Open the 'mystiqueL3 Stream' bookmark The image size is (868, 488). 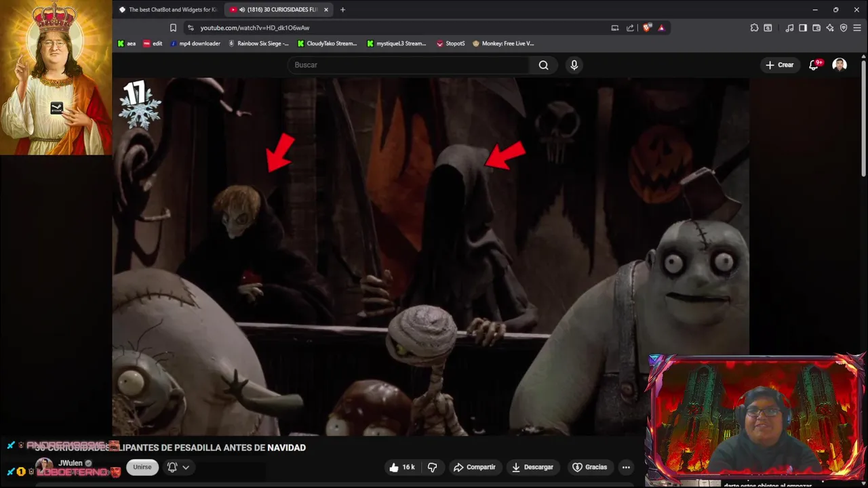click(x=397, y=43)
